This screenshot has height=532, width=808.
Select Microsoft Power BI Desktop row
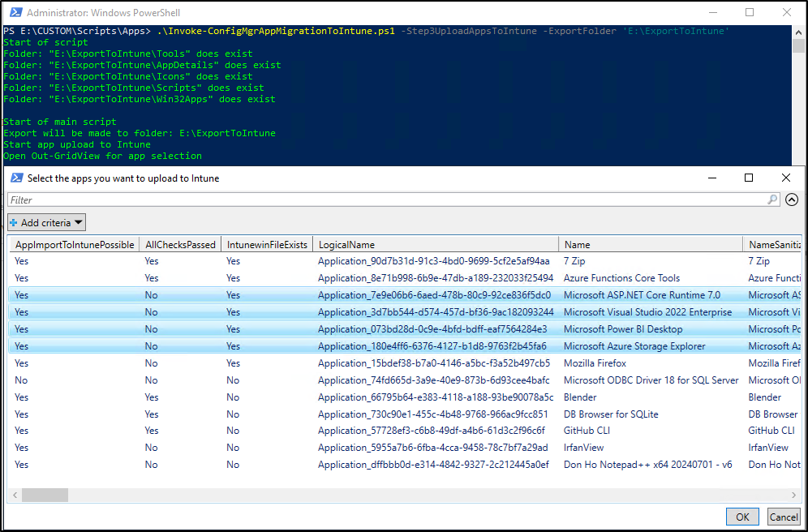point(404,329)
